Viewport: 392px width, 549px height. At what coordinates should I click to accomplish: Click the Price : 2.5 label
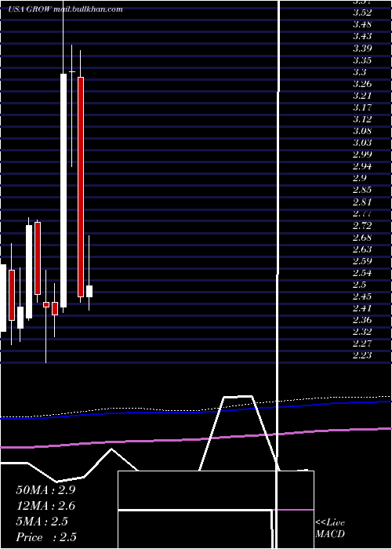tap(45, 537)
